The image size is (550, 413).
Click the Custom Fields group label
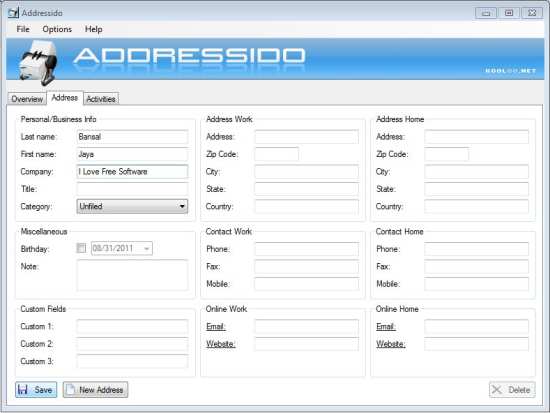click(43, 309)
